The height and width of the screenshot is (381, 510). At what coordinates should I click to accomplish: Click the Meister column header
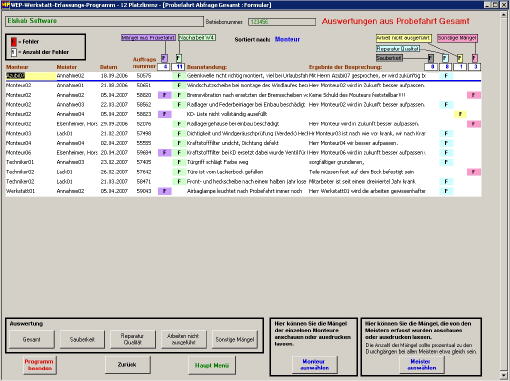coord(67,67)
